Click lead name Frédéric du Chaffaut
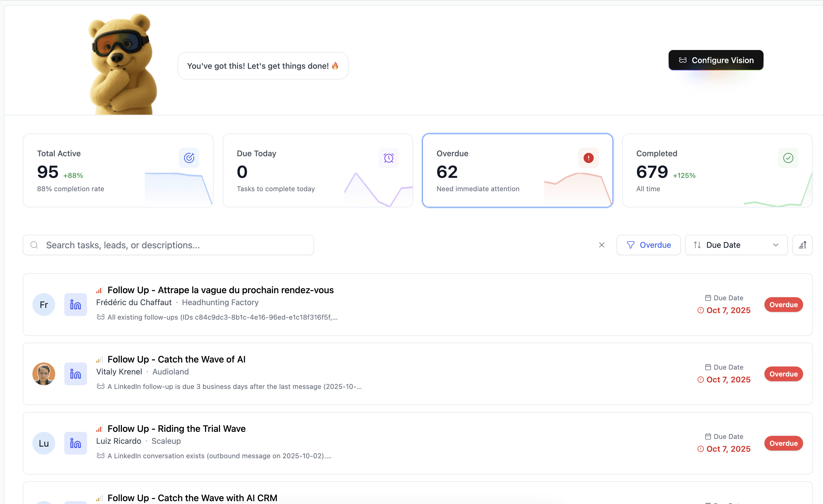The height and width of the screenshot is (504, 823). tap(134, 302)
